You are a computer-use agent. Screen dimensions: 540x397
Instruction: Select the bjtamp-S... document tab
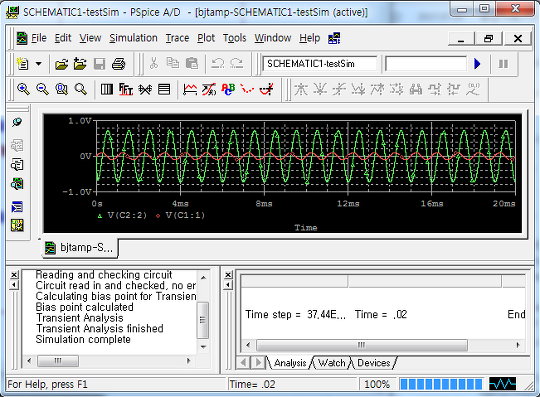coord(80,248)
